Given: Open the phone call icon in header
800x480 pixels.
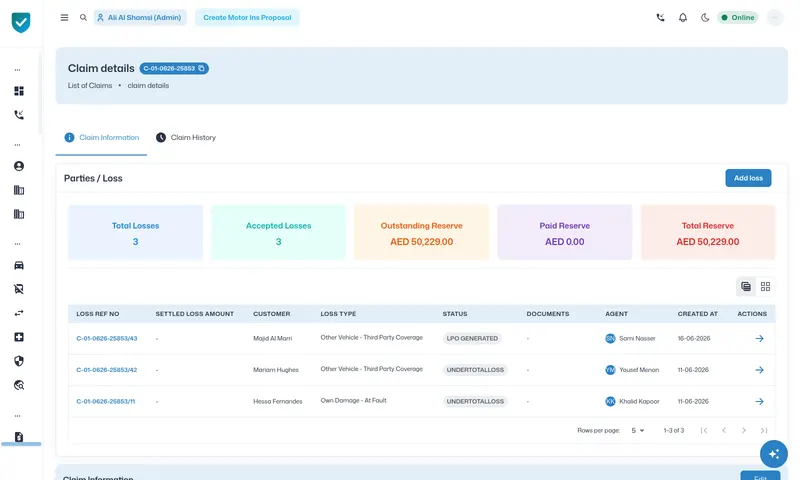Looking at the screenshot, I should coord(660,17).
